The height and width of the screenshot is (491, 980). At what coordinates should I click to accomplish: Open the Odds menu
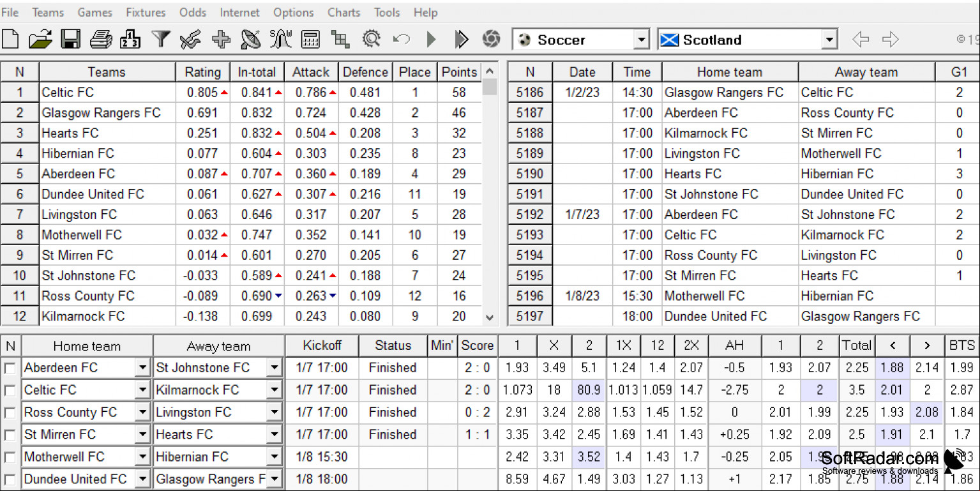tap(193, 12)
